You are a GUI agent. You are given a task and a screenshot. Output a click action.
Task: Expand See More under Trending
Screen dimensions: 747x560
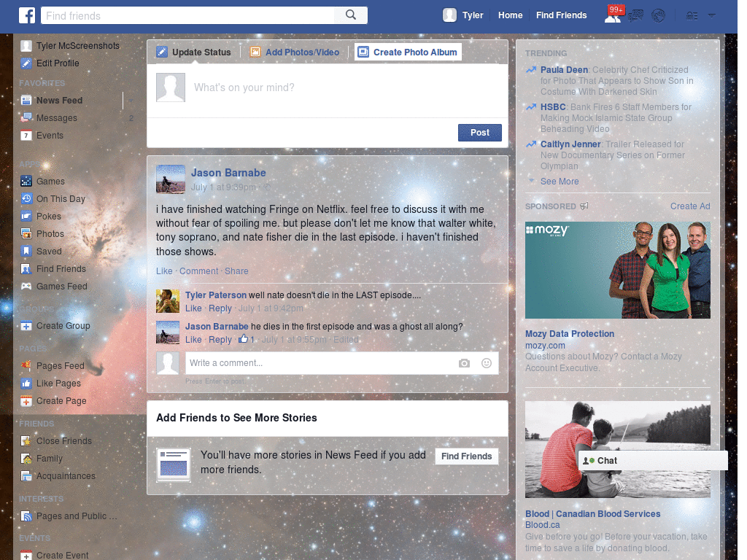click(559, 181)
